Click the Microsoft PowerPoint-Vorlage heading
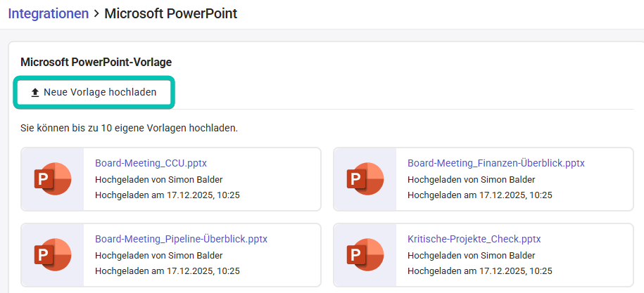This screenshot has width=644, height=293. pyautogui.click(x=96, y=63)
